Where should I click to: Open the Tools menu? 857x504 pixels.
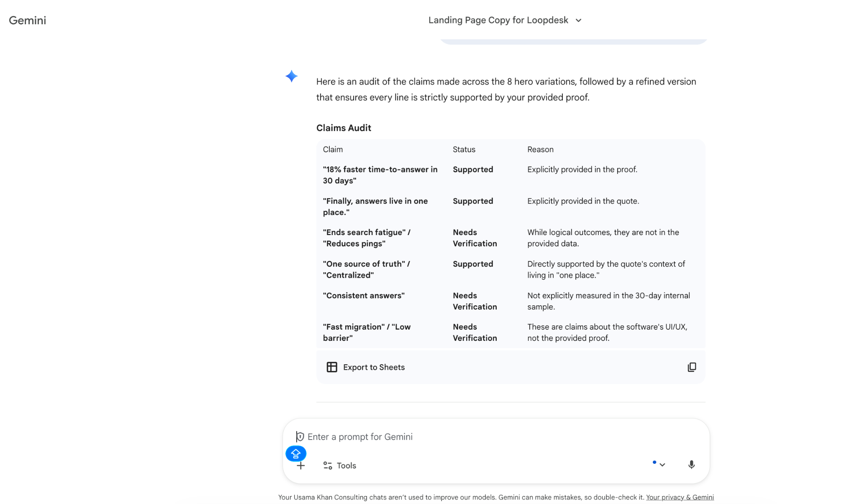(x=346, y=466)
